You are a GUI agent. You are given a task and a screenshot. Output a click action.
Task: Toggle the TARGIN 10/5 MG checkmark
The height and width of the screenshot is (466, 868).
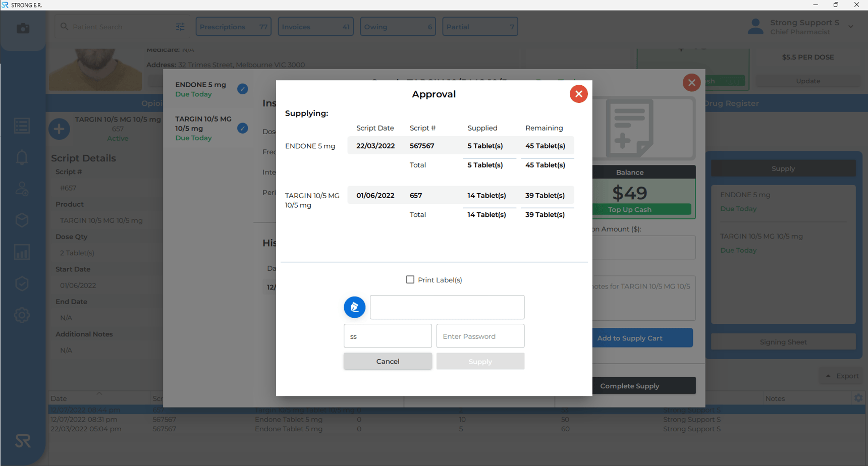click(243, 128)
